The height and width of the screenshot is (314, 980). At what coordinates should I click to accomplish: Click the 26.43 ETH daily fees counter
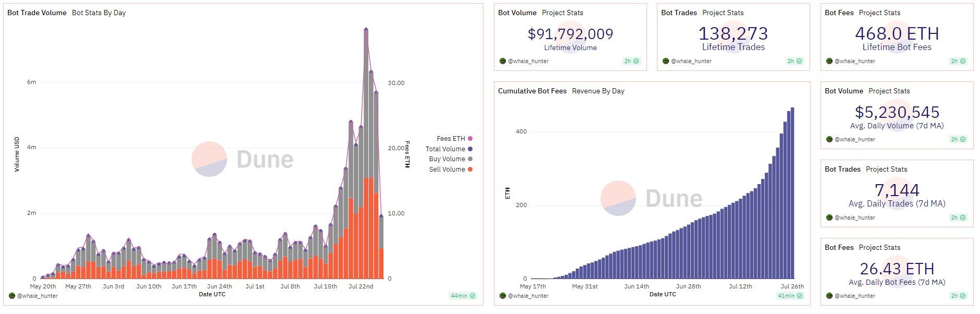click(x=897, y=269)
